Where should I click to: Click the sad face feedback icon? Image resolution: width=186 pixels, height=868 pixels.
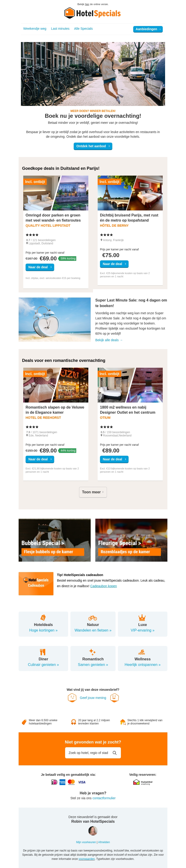tap(72, 698)
